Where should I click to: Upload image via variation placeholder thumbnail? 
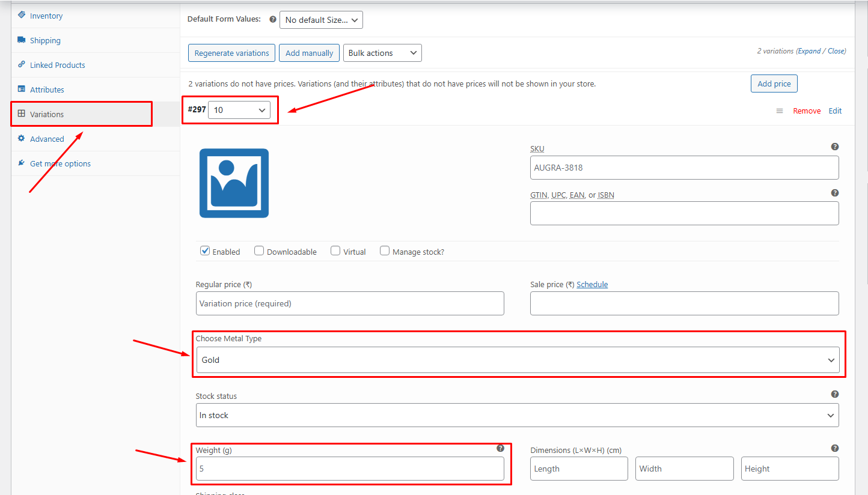point(234,183)
